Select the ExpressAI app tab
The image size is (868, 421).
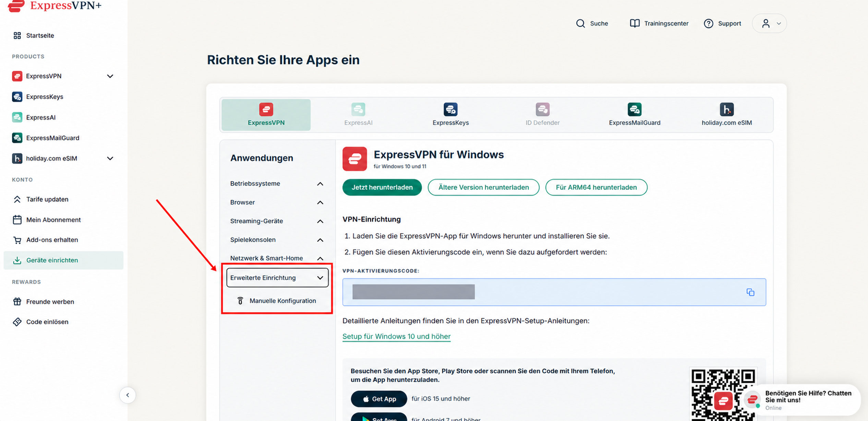point(358,115)
